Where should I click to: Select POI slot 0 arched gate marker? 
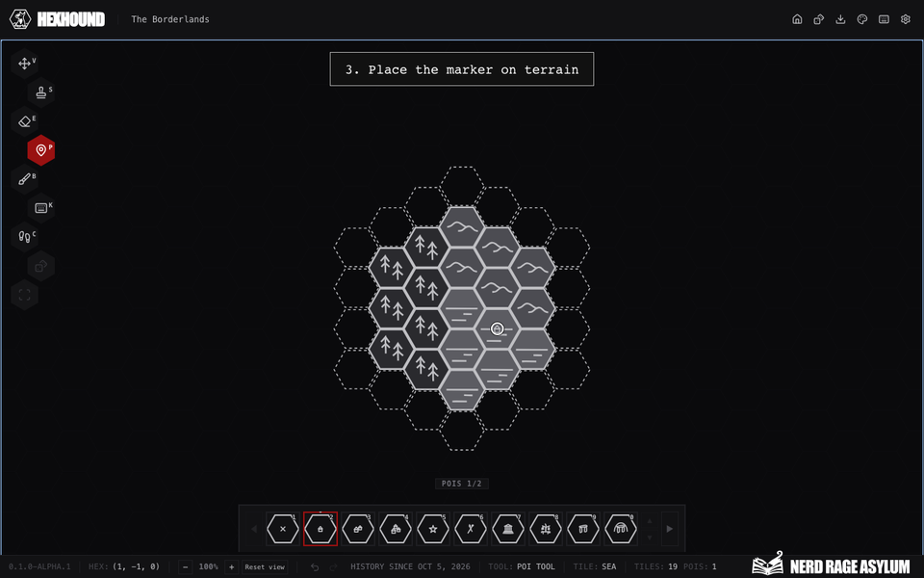click(621, 529)
